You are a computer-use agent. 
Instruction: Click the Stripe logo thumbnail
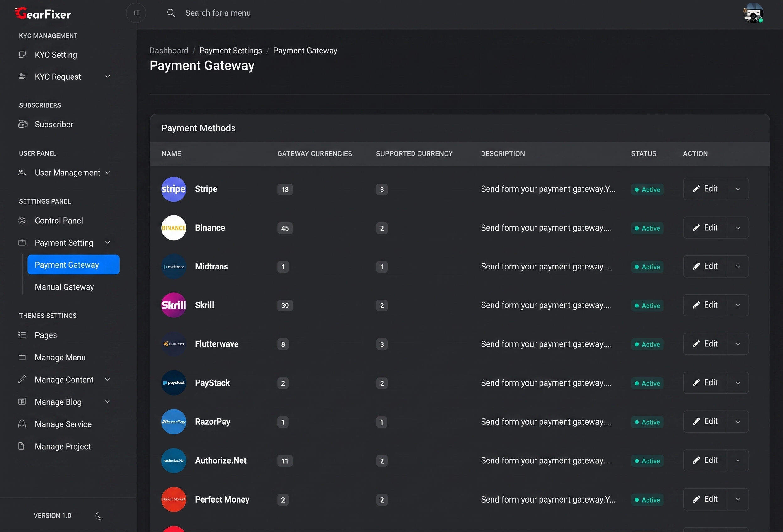173,189
